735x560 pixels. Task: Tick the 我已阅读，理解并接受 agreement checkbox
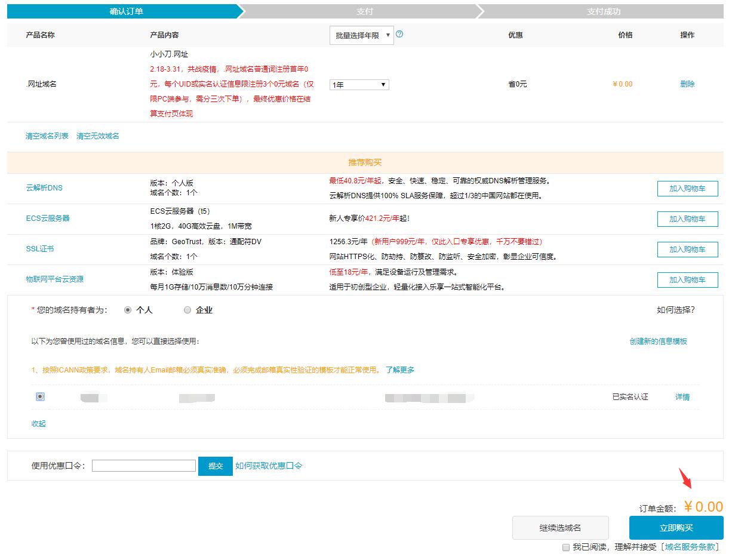pyautogui.click(x=566, y=547)
